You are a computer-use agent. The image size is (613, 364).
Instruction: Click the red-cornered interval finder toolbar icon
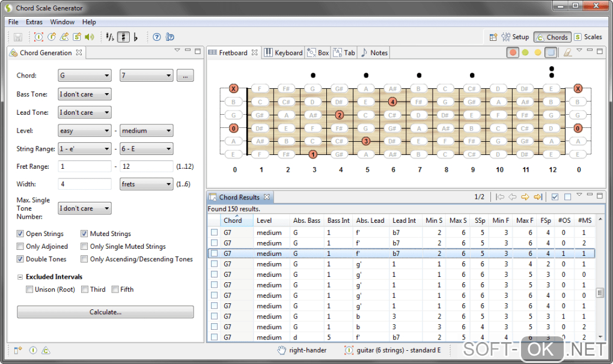click(38, 37)
